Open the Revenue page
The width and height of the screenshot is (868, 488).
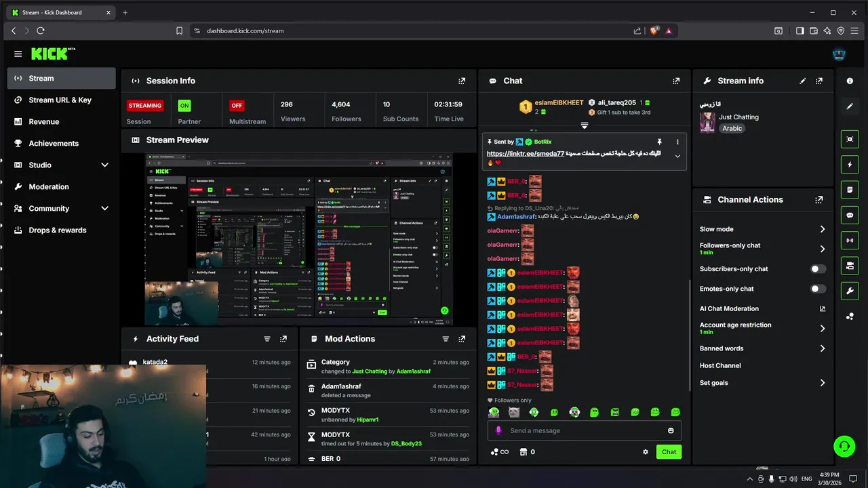[x=62, y=121]
